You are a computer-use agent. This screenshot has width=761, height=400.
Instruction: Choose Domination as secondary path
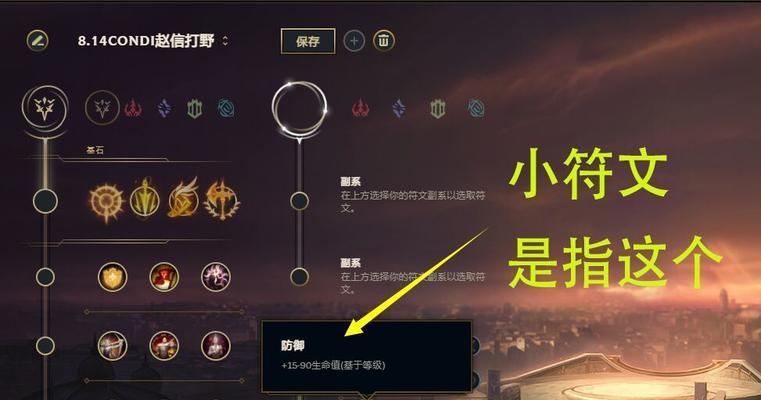360,108
